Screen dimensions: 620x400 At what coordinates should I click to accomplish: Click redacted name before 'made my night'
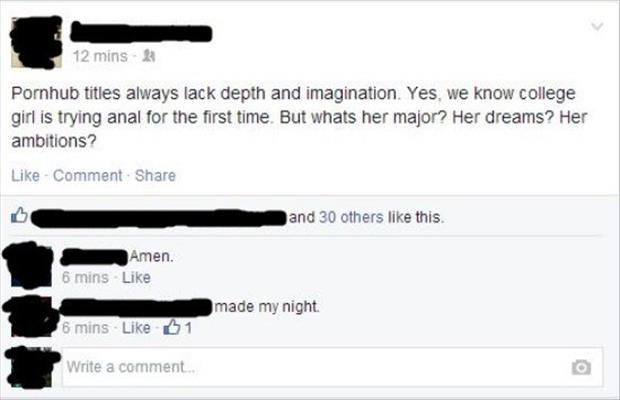[x=135, y=307]
